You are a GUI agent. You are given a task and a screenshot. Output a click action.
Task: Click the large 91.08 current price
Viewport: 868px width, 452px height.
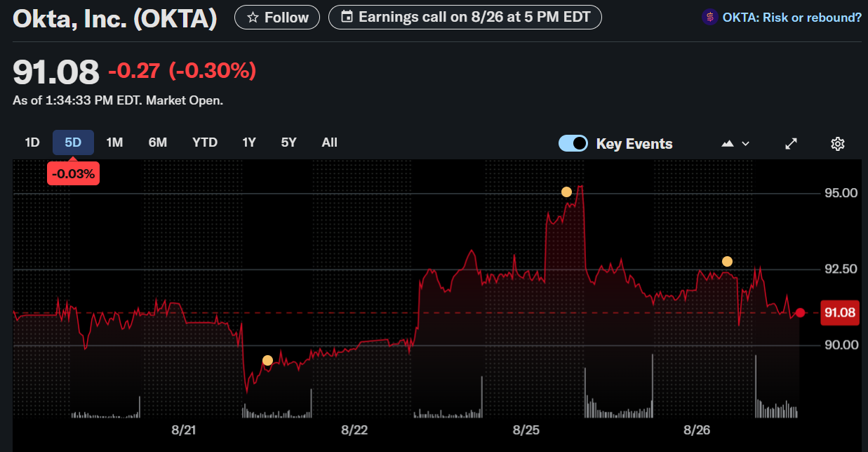(x=56, y=72)
